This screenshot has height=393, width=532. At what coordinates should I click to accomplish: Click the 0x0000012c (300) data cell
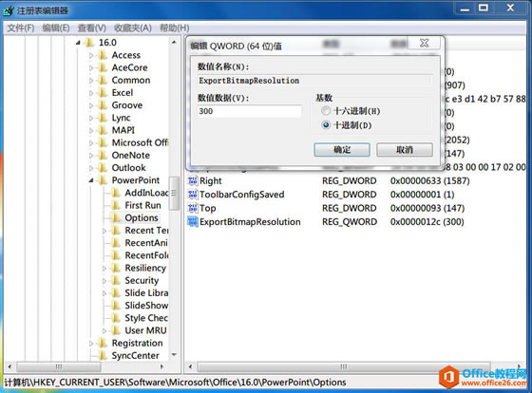[427, 222]
